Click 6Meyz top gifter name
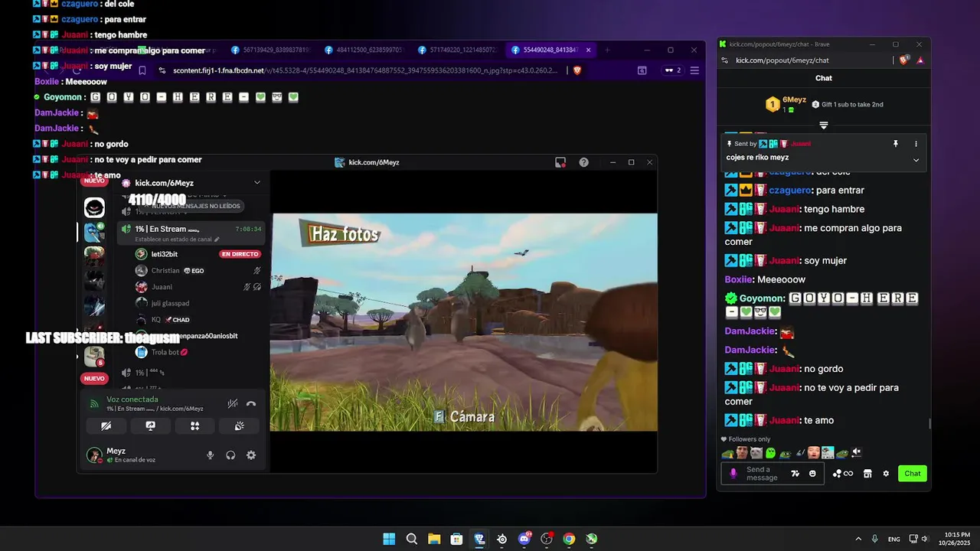The image size is (980, 551). 794,99
